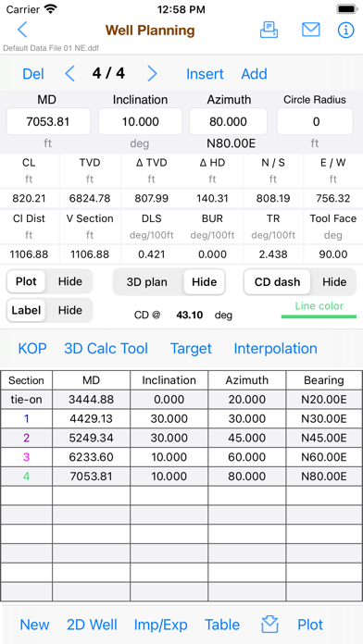Open the Imp/Exp option
Screen dimensions: 363x644
pyautogui.click(x=161, y=625)
